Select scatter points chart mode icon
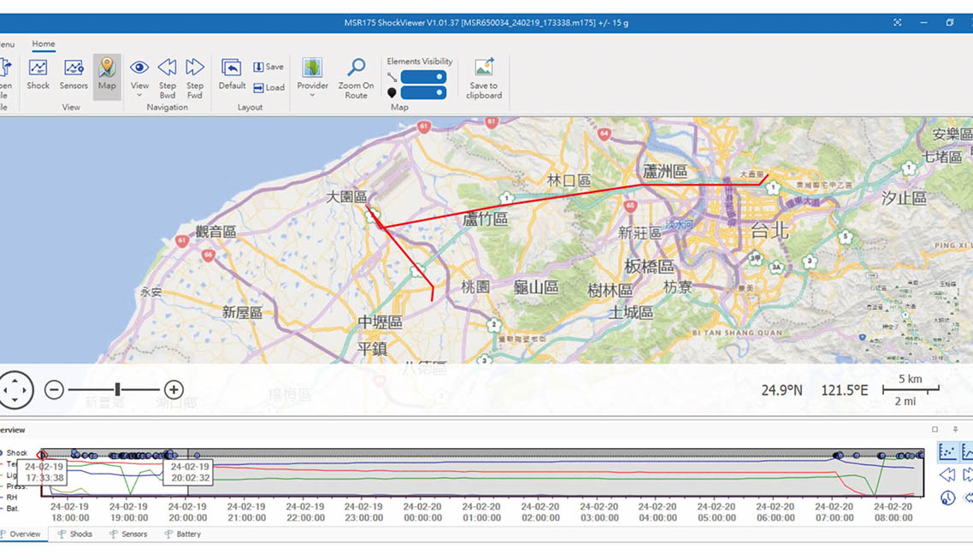Image resolution: width=973 pixels, height=560 pixels. [x=947, y=451]
